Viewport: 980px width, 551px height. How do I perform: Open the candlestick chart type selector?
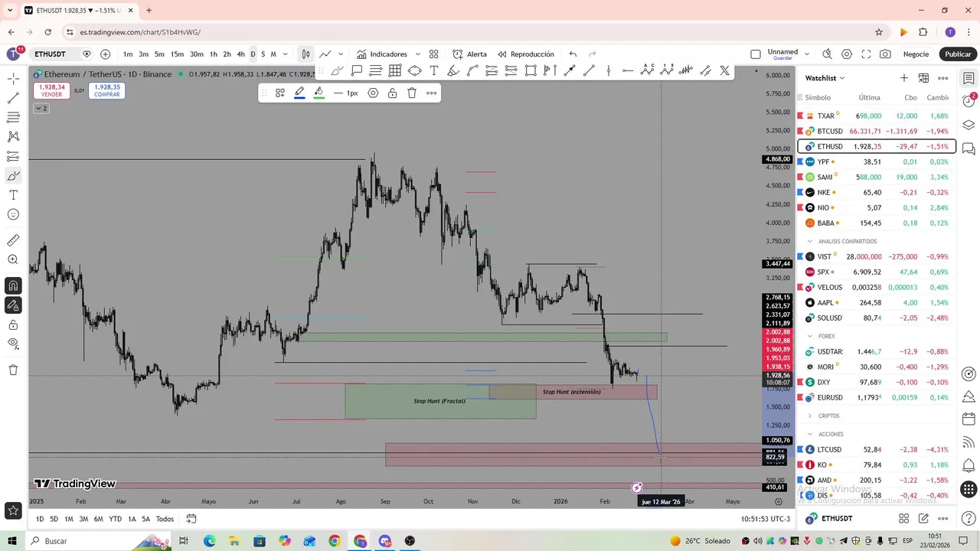click(305, 54)
